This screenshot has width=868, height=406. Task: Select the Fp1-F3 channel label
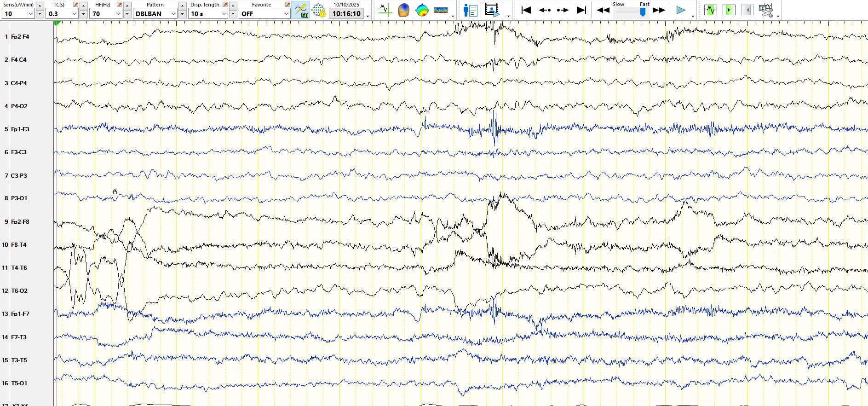[20, 129]
